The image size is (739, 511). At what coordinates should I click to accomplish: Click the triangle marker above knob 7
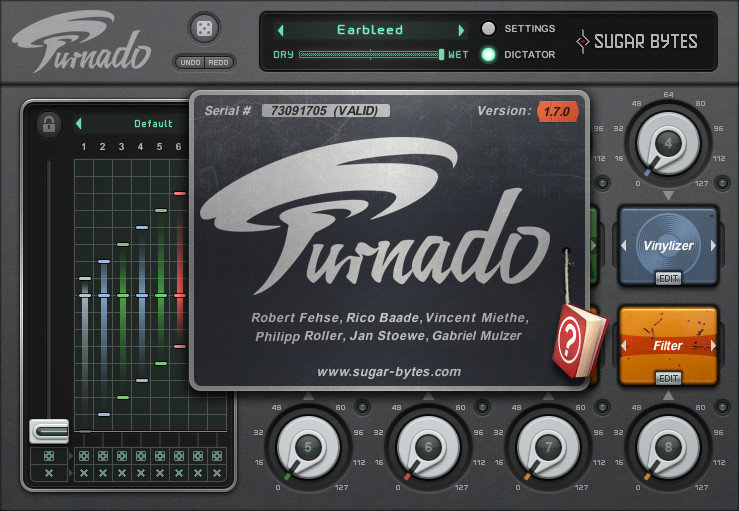(x=548, y=396)
